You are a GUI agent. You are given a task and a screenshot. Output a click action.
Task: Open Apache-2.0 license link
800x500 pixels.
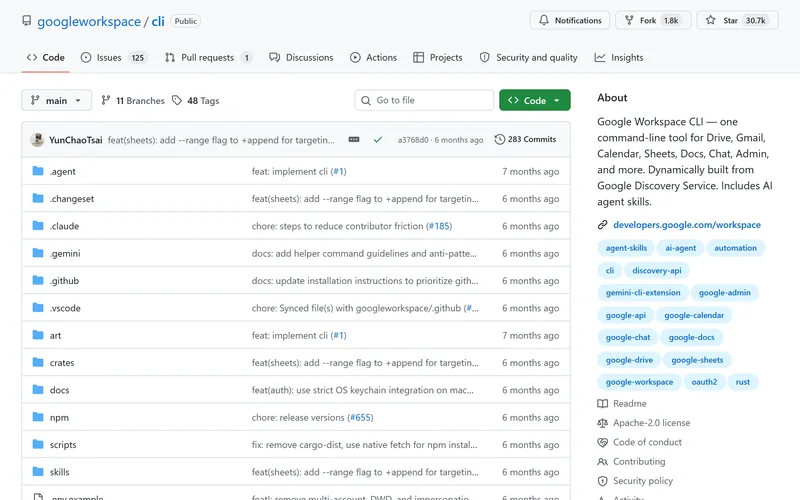click(644, 423)
